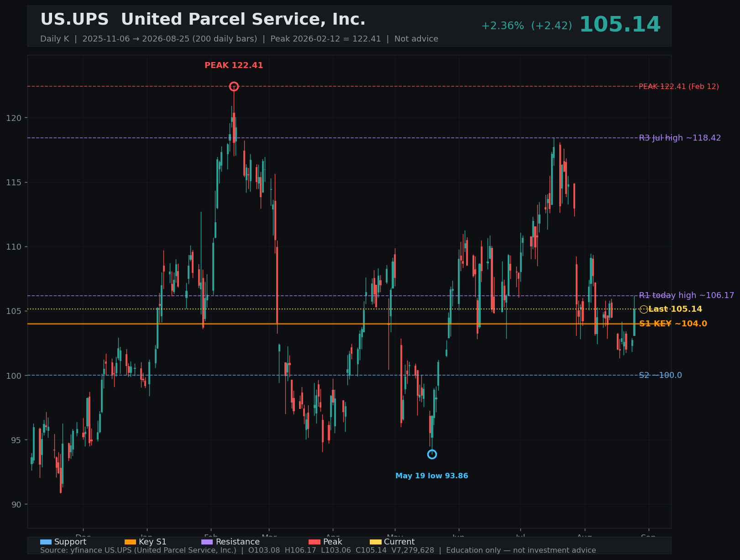Click the orange Key S1 legend swatch
740x560 pixels.
[x=130, y=542]
